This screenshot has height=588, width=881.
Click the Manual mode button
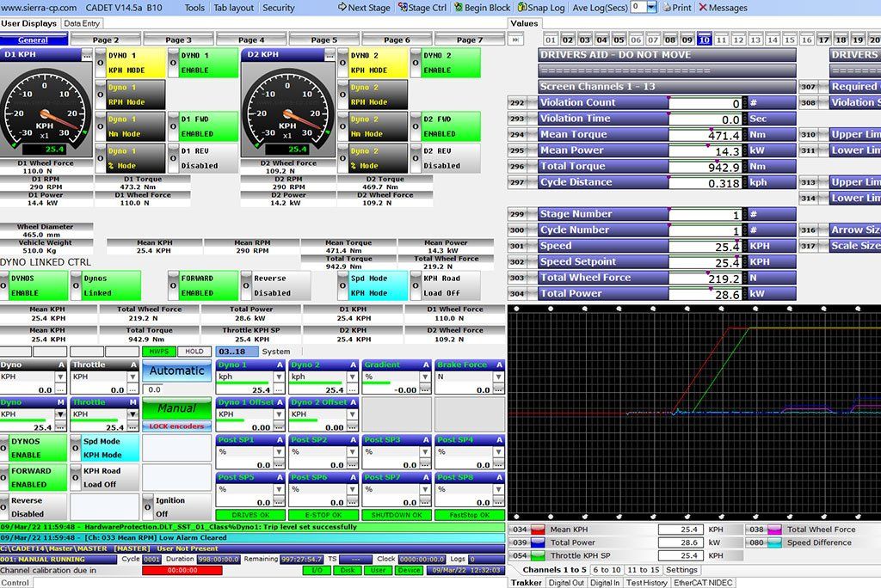(176, 408)
